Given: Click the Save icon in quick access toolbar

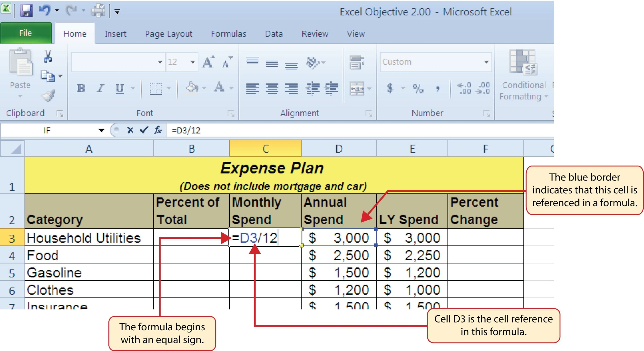Looking at the screenshot, I should coord(26,11).
